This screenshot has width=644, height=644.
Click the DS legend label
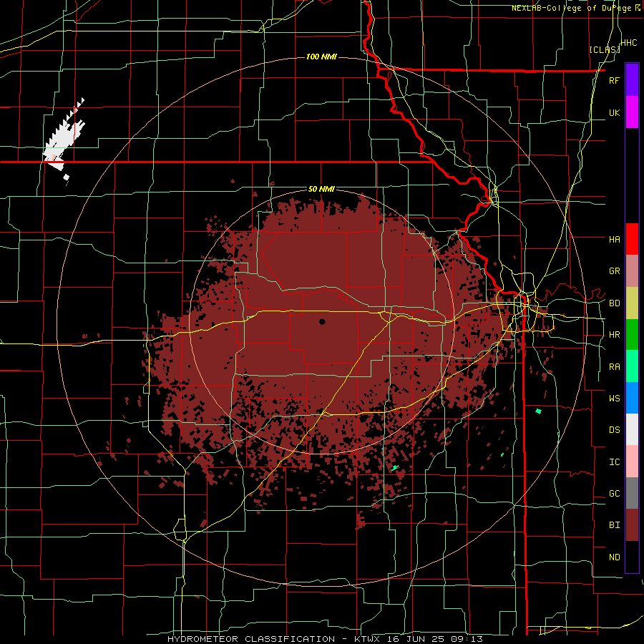coord(614,430)
